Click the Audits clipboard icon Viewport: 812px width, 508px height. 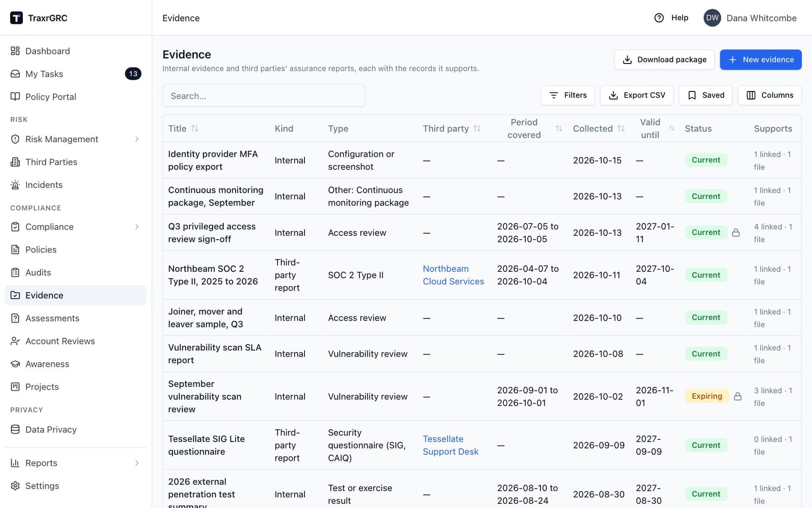pos(15,272)
